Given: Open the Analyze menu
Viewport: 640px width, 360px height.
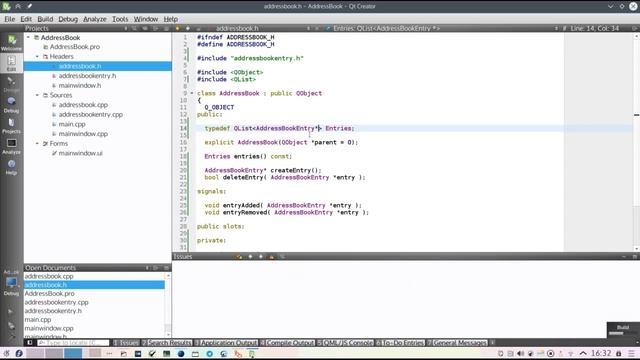Looking at the screenshot, I should [x=95, y=19].
